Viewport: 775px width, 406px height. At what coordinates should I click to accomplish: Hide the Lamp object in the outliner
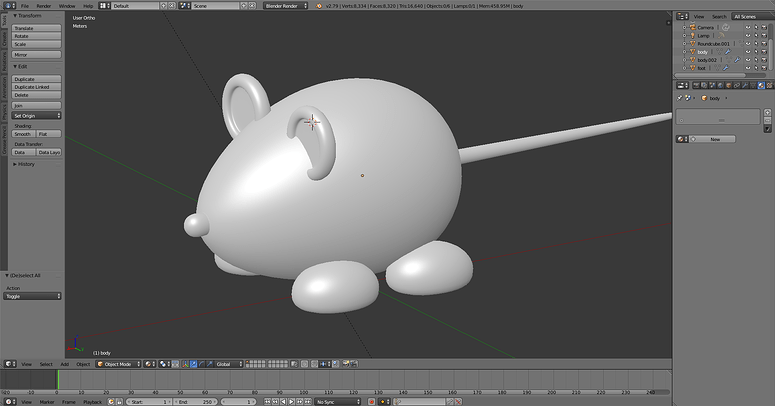(748, 36)
